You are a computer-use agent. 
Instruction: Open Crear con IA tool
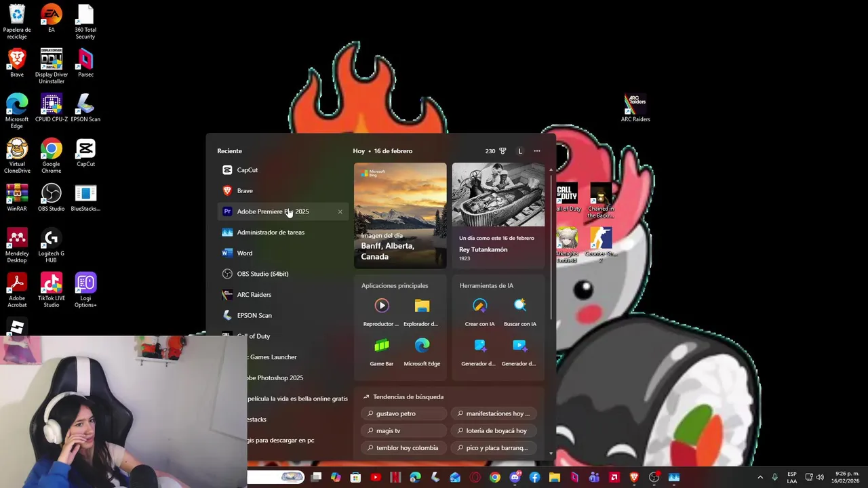pos(479,312)
